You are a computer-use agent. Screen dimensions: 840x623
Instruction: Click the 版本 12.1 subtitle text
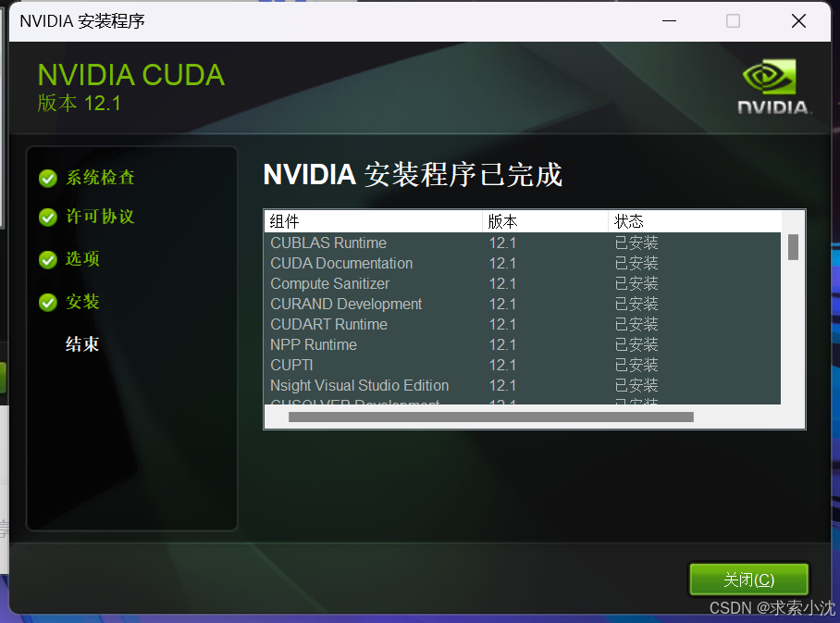click(80, 103)
